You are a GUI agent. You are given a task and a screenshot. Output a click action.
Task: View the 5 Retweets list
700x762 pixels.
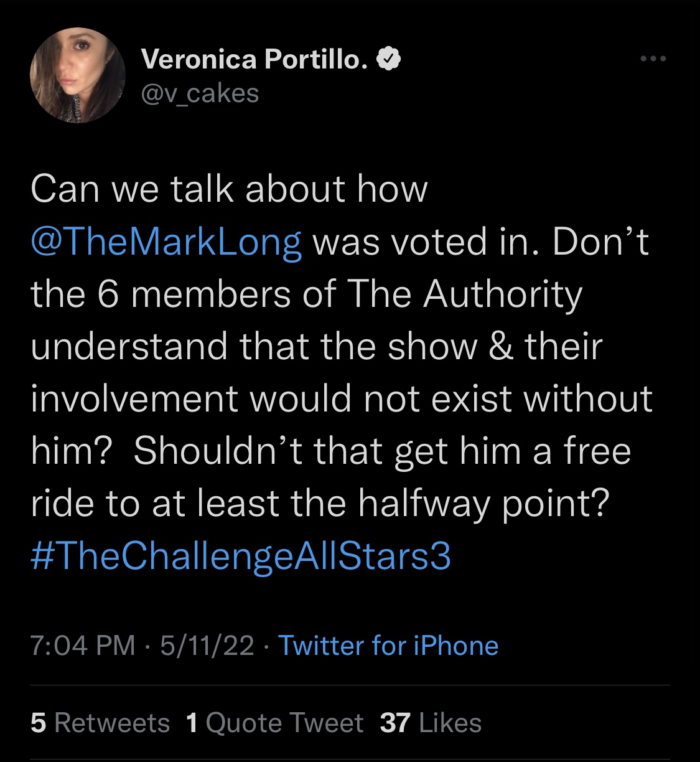100,723
